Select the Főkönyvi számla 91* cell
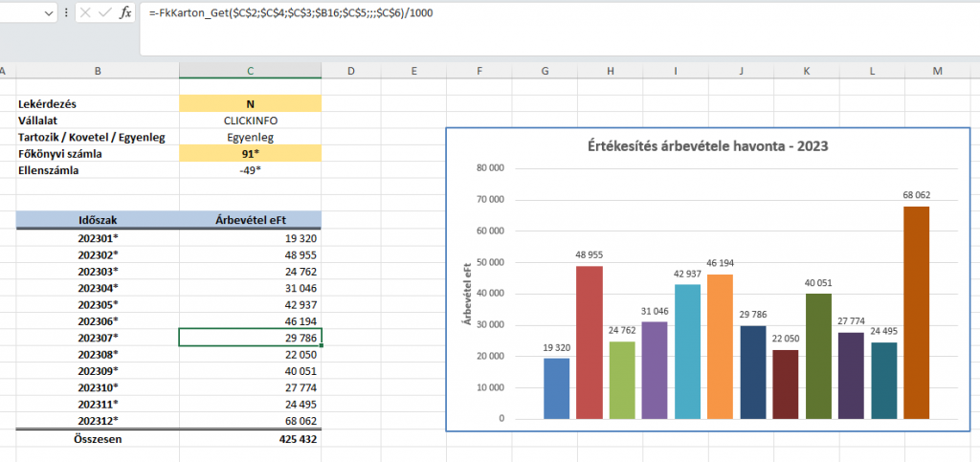This screenshot has height=462, width=980. pyautogui.click(x=250, y=153)
